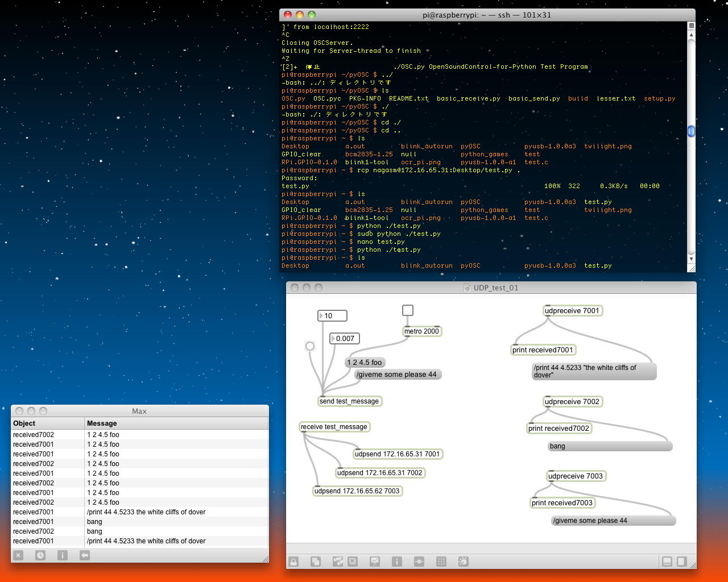Click the clock icon in Max window

40,555
